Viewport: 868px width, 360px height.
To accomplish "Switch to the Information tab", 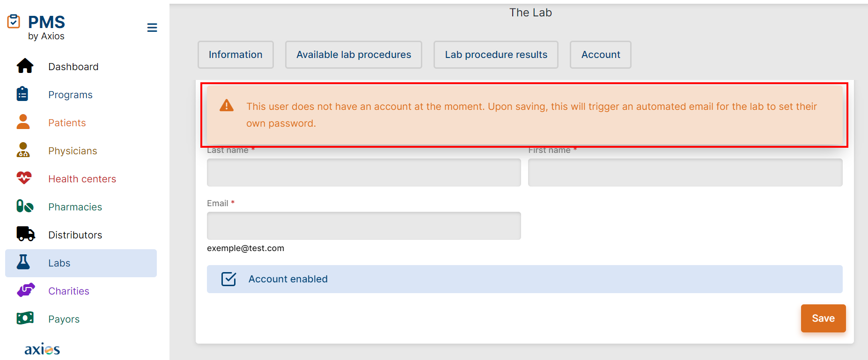I will pyautogui.click(x=235, y=55).
